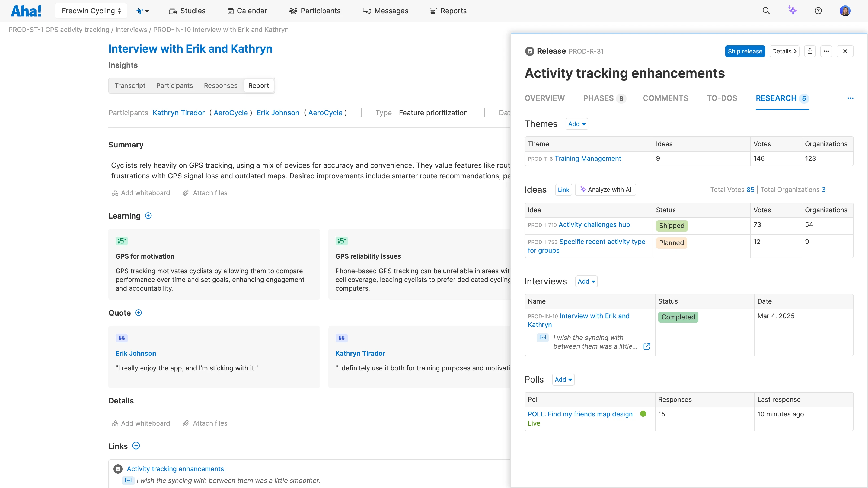Click the AI sparkle icon in top bar
The width and height of the screenshot is (868, 488).
tap(793, 11)
